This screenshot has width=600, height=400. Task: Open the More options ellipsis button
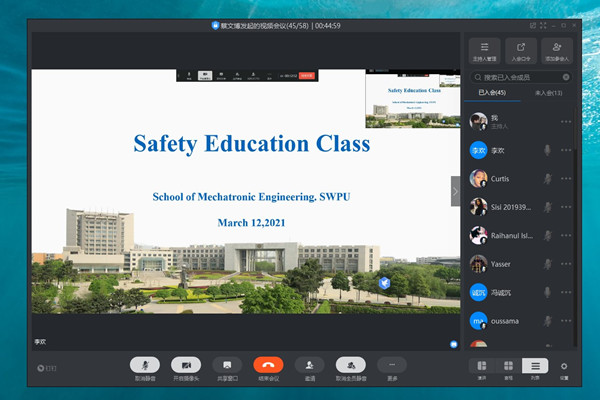click(x=392, y=365)
